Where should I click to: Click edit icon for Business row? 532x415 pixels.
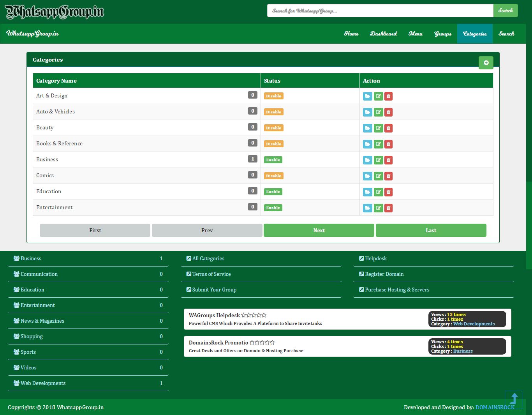(378, 160)
